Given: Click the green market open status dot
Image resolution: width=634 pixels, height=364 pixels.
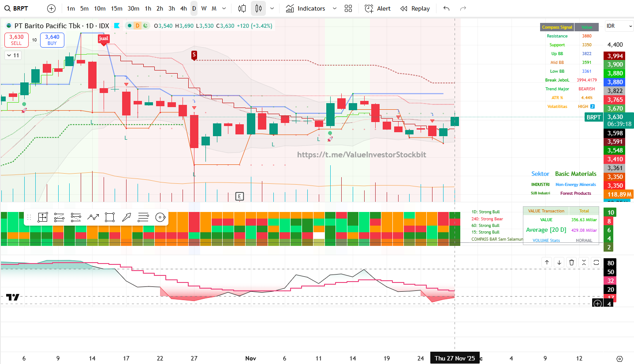Looking at the screenshot, I should click(129, 26).
